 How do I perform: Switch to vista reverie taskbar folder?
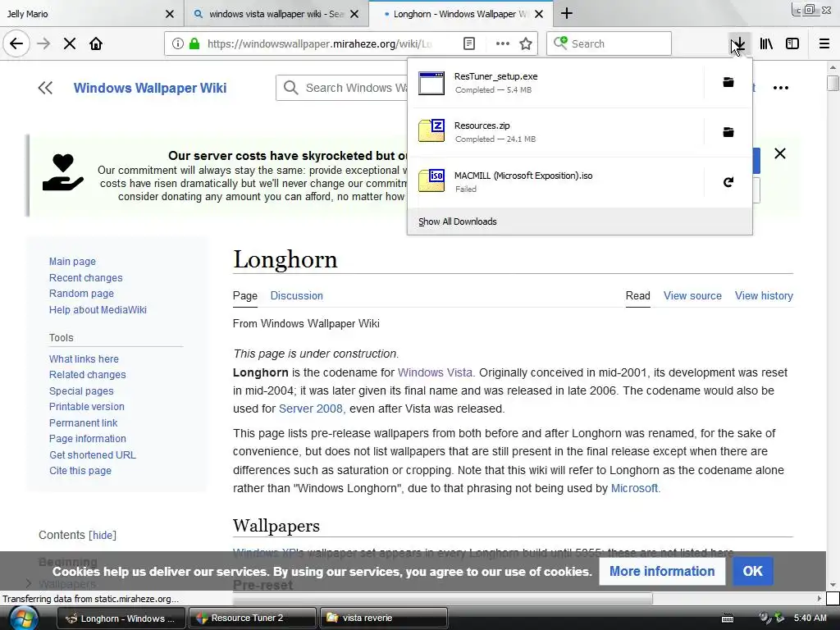[383, 618]
